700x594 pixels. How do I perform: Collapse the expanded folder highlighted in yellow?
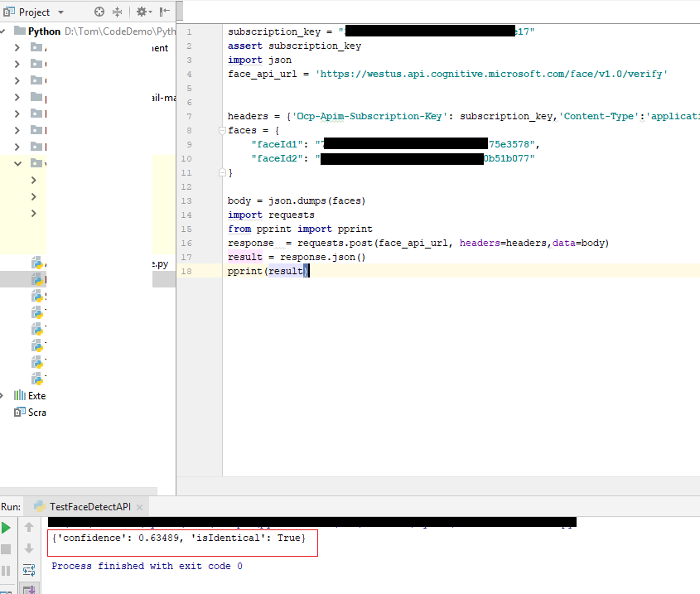pyautogui.click(x=18, y=163)
